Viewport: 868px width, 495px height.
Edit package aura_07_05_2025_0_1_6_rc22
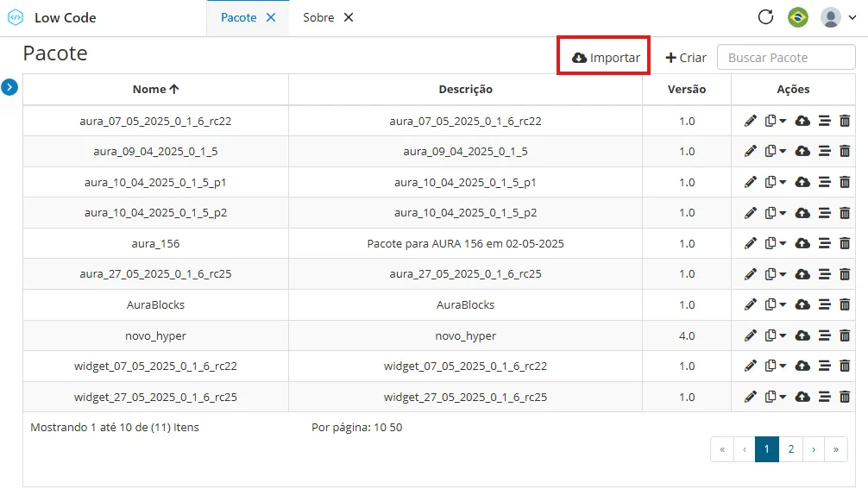(x=750, y=121)
